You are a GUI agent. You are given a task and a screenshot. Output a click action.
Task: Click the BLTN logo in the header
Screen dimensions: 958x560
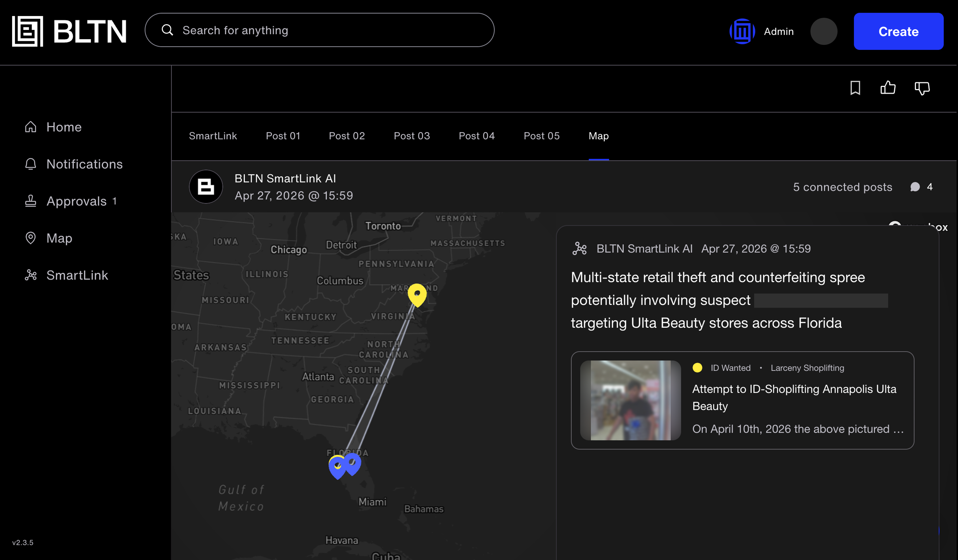pyautogui.click(x=69, y=31)
